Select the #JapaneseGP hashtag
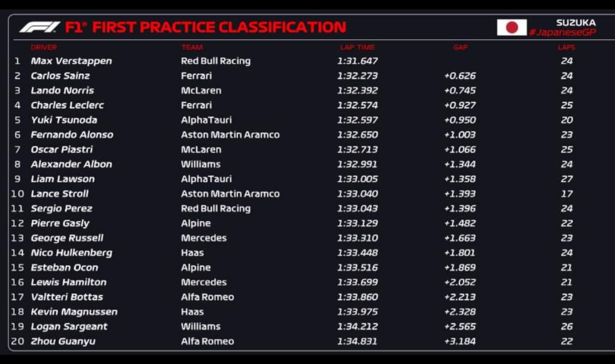The height and width of the screenshot is (364, 615). (563, 33)
